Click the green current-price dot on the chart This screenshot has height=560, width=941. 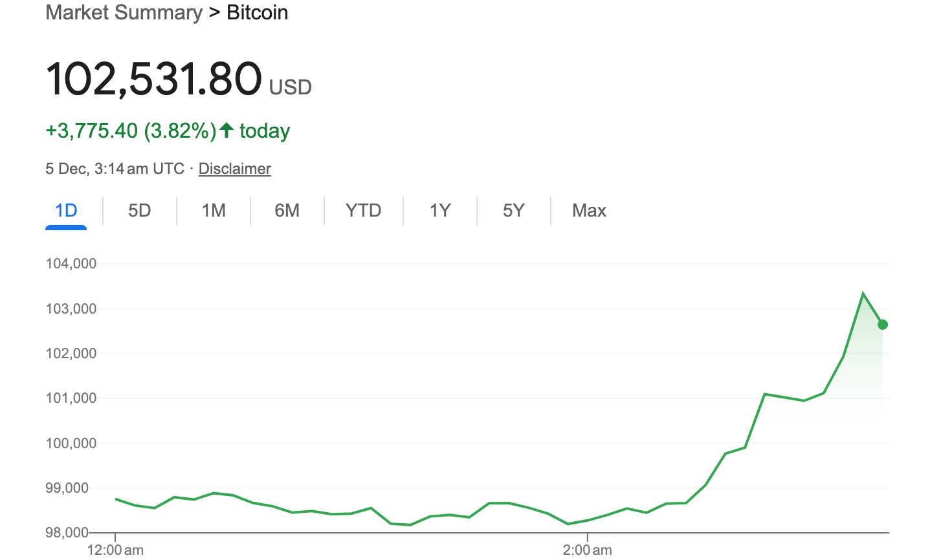(882, 325)
